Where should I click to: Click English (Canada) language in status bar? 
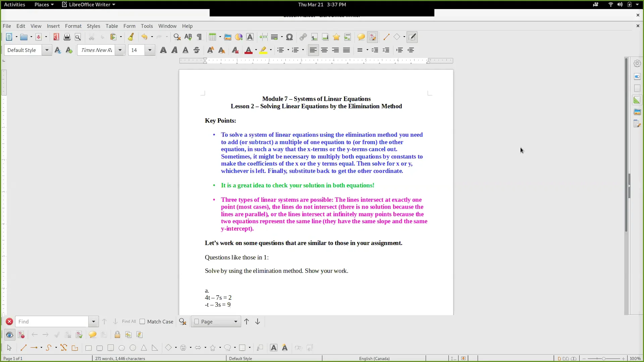point(374,358)
